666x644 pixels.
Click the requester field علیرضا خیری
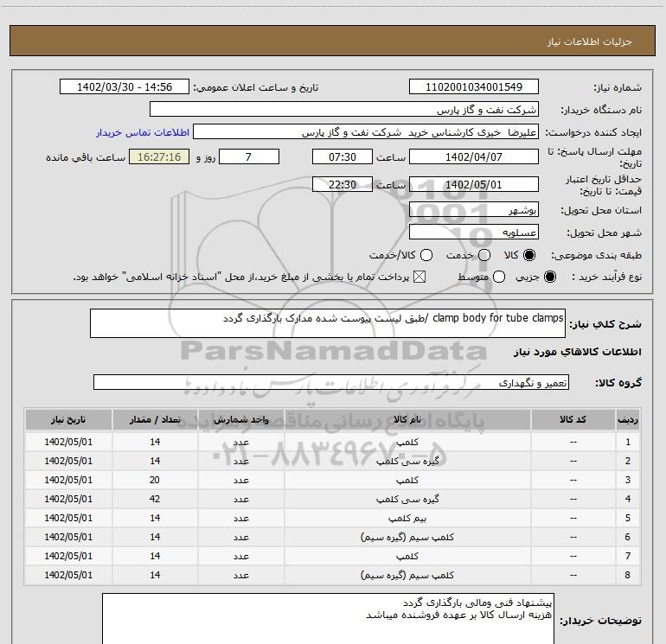[366, 132]
